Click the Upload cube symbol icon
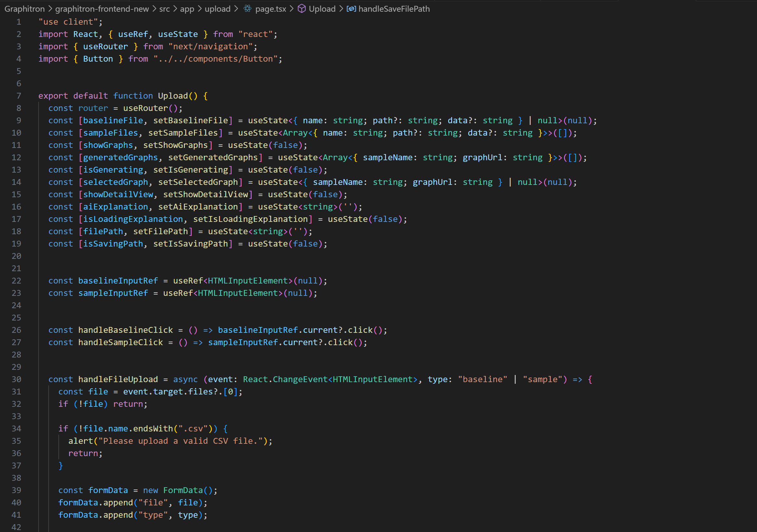Image resolution: width=757 pixels, height=532 pixels. (301, 9)
